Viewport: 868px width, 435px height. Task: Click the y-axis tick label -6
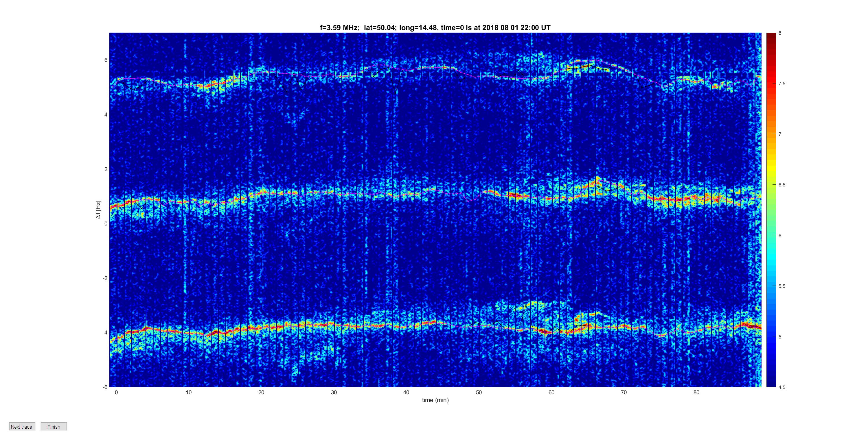click(105, 387)
